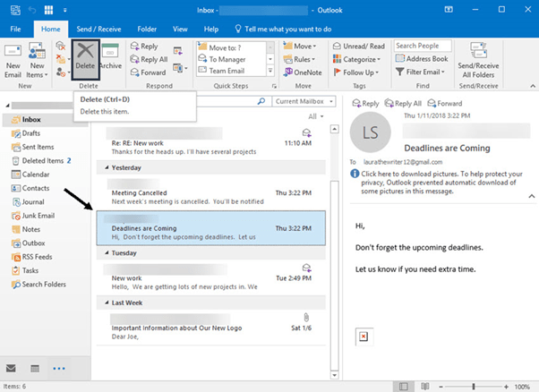Screen dimensions: 539x392
Task: Expand the Current Mailbox search scope dropdown
Action: point(304,102)
